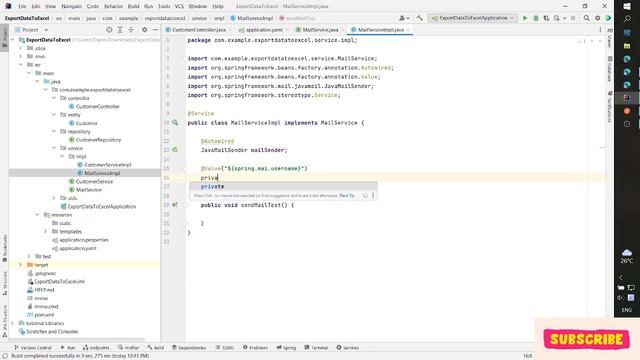Open the weather widget showing 26°C

[627, 256]
